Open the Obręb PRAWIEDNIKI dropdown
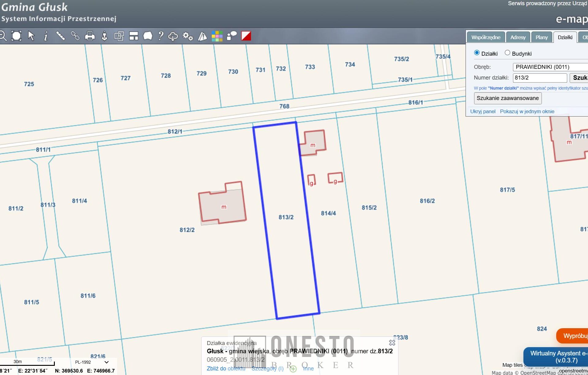This screenshot has height=375, width=588. tap(550, 67)
